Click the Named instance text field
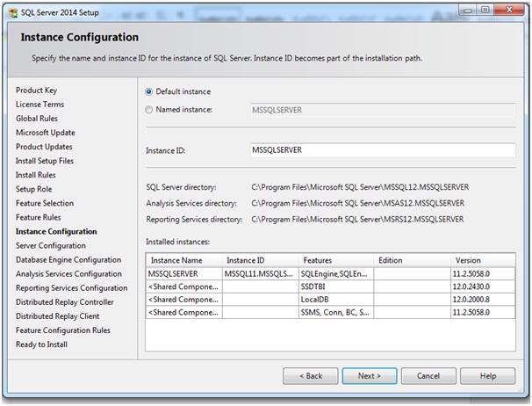532x406 pixels. tap(383, 111)
